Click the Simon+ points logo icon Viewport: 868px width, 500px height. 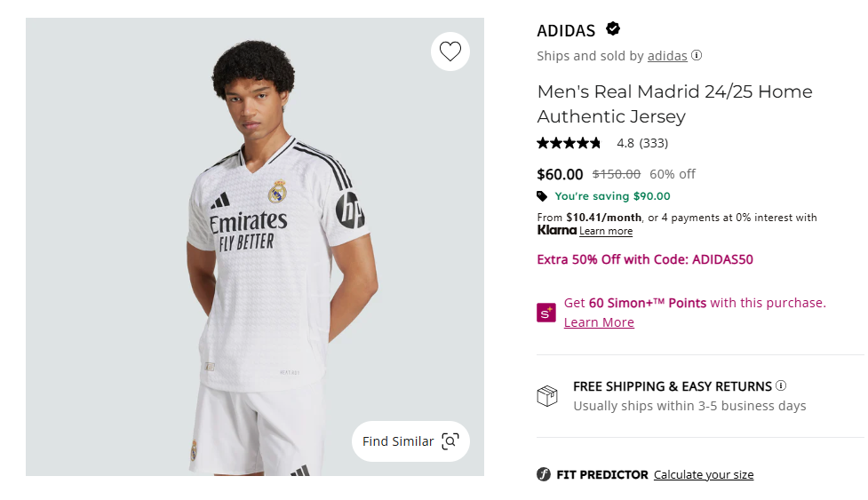pyautogui.click(x=546, y=313)
